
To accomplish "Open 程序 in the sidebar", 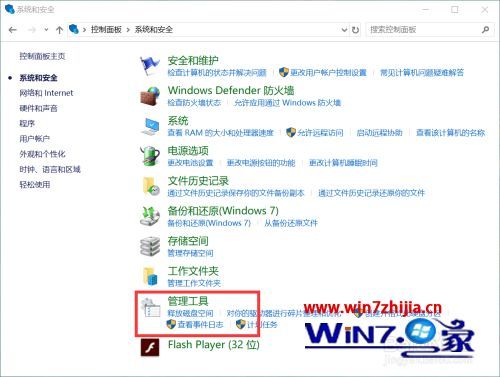I will 27,124.
